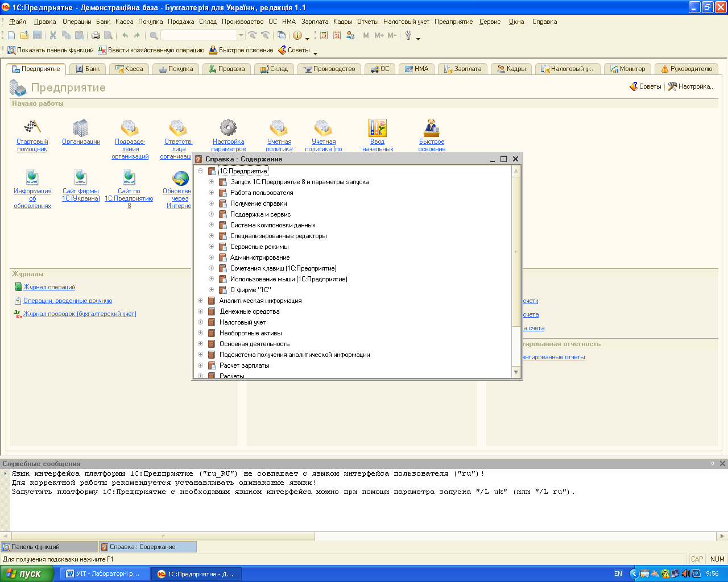Click the Tools wrench toolbar icon
Image resolution: width=728 pixels, height=582 pixels.
pyautogui.click(x=408, y=35)
